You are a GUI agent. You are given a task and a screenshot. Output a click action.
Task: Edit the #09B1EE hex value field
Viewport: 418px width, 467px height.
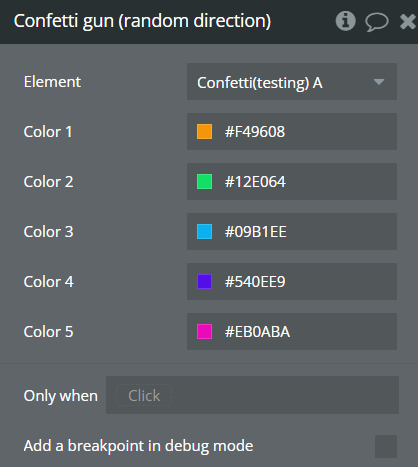click(x=292, y=232)
